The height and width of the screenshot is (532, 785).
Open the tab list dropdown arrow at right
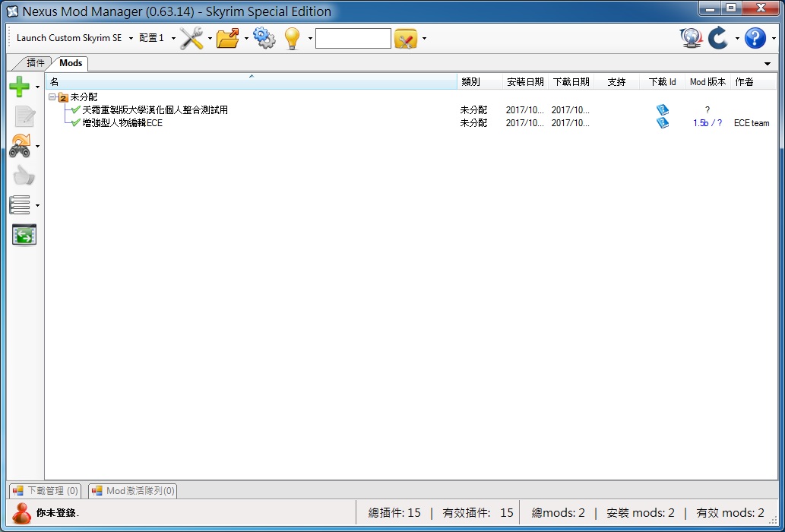pos(768,64)
